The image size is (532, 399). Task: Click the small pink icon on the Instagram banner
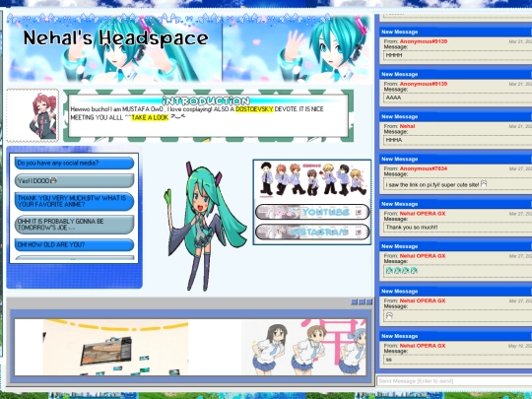coord(359,233)
